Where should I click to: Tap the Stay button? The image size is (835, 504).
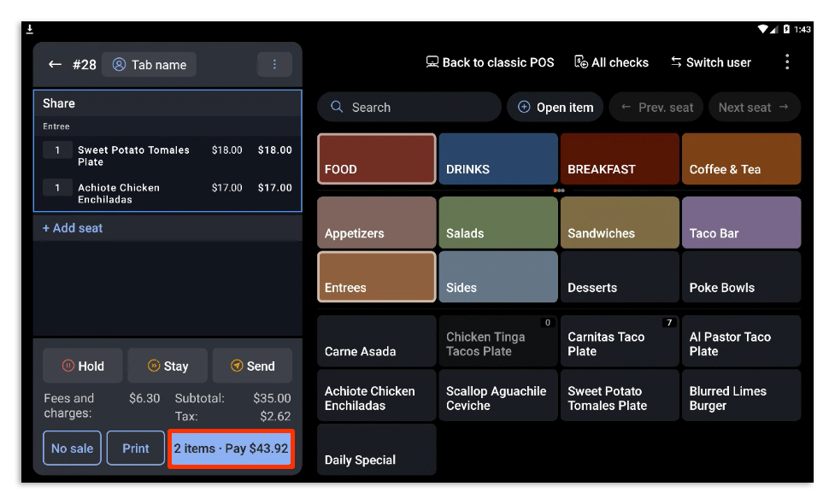point(168,366)
